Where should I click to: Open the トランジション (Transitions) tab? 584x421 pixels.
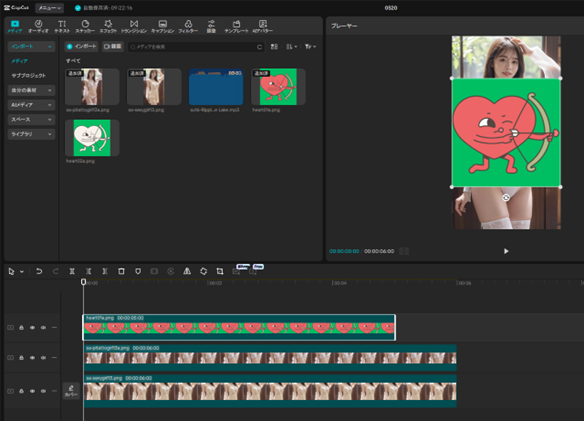pyautogui.click(x=134, y=26)
